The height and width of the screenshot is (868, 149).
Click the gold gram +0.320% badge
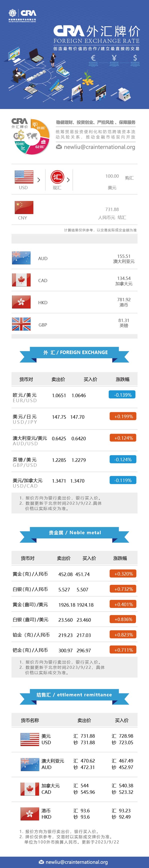coord(123,574)
